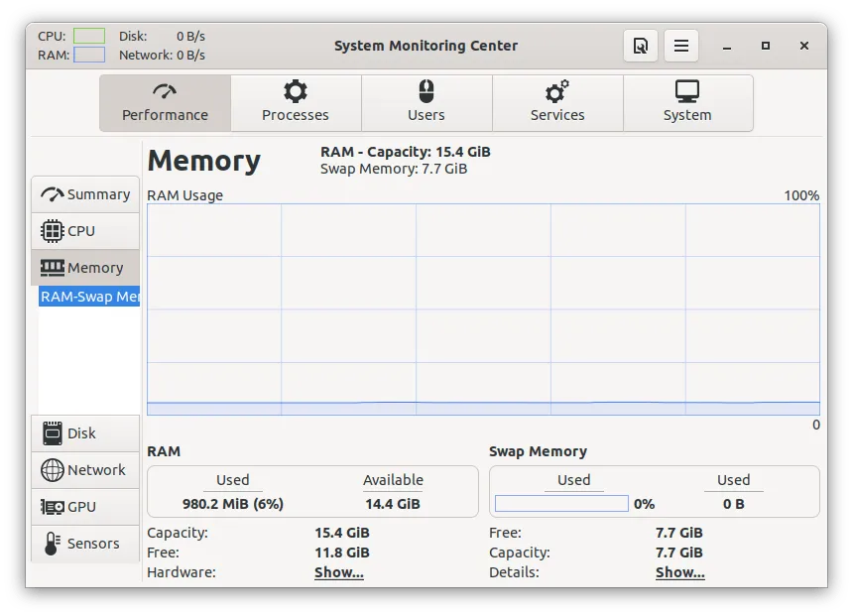Click the tab customization header button

[x=641, y=46]
